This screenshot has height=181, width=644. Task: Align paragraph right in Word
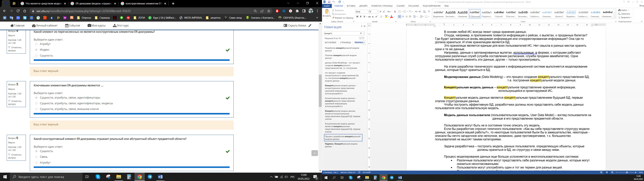pyautogui.click(x=407, y=16)
